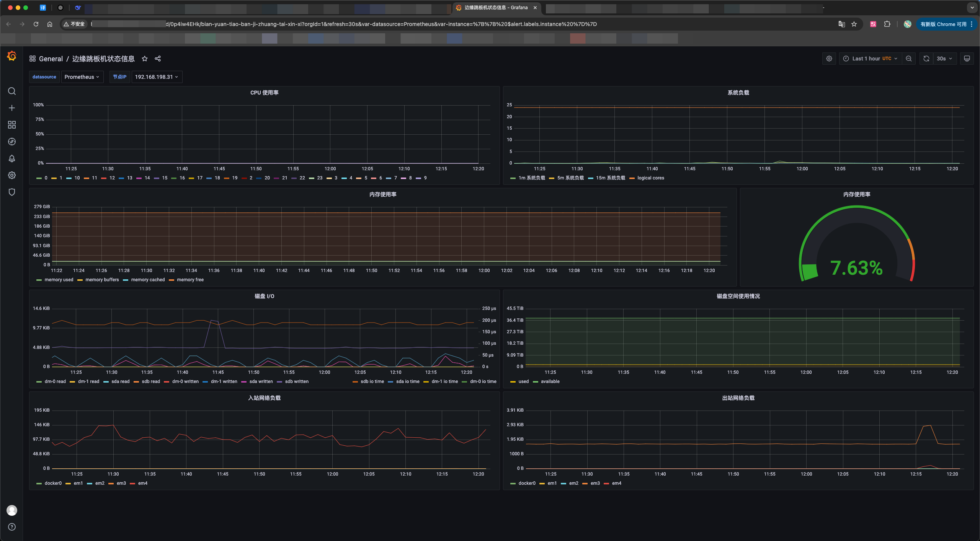Open the Server Admin shield icon
Viewport: 980px width, 541px height.
tap(12, 192)
